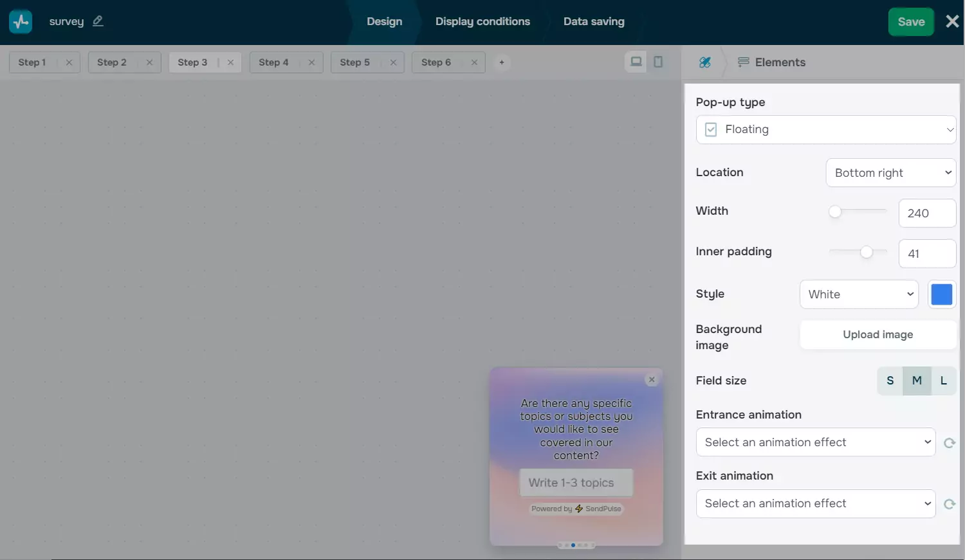The image size is (965, 560).
Task: Add a new step with plus icon
Action: click(x=502, y=62)
